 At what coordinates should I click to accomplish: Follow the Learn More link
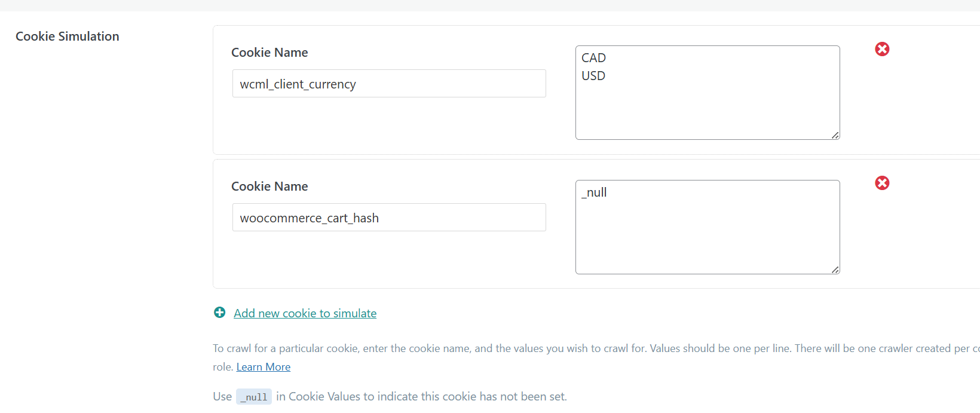[x=264, y=367]
